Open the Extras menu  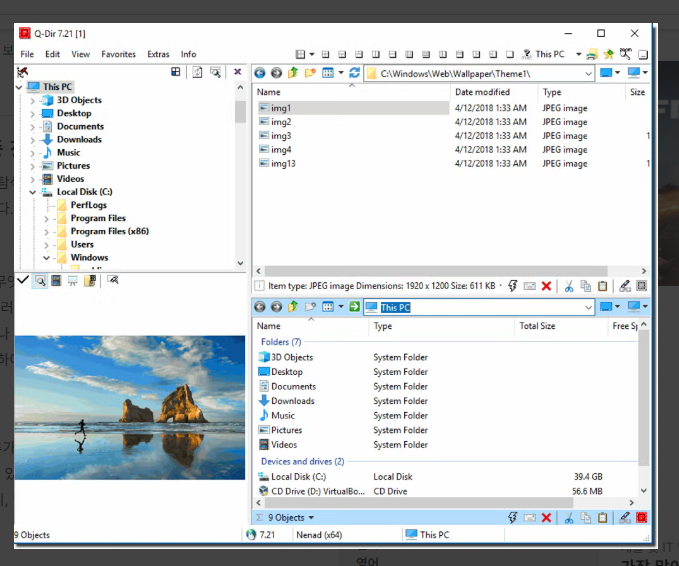(158, 54)
